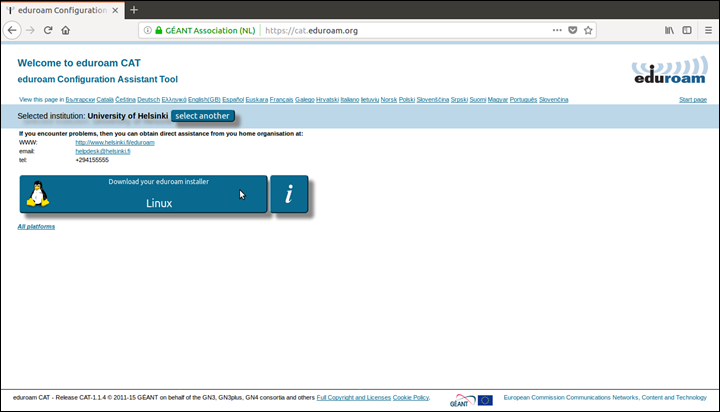View page in Български
Viewport: 720px width, 412px height.
80,100
